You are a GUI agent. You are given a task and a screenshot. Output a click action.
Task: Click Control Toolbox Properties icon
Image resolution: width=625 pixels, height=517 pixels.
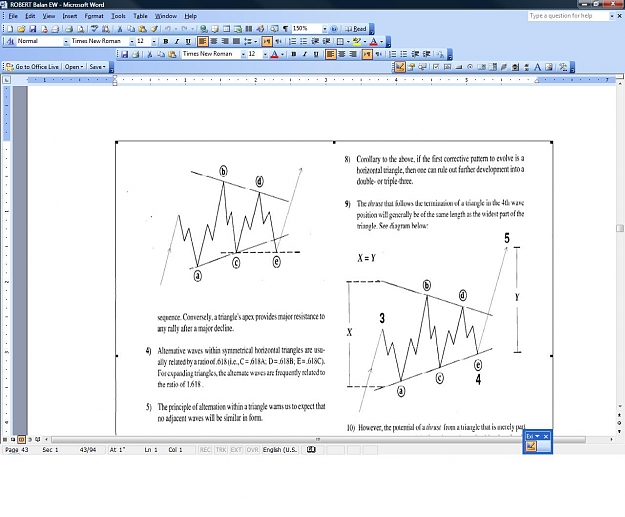(411, 67)
